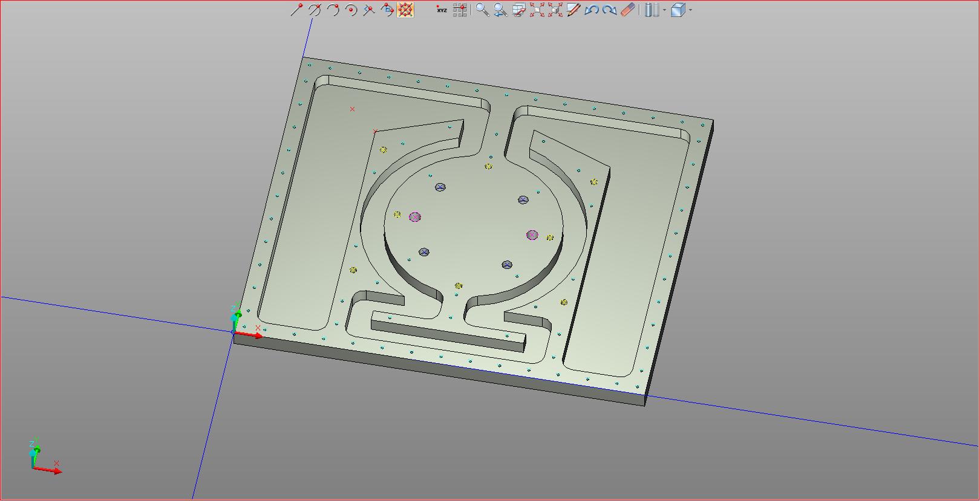The height and width of the screenshot is (501, 980).
Task: Fit all geometry in the view
Action: (x=537, y=10)
